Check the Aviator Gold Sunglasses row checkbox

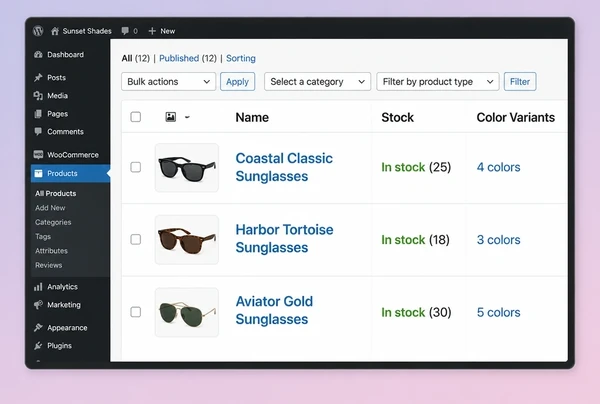click(x=135, y=312)
